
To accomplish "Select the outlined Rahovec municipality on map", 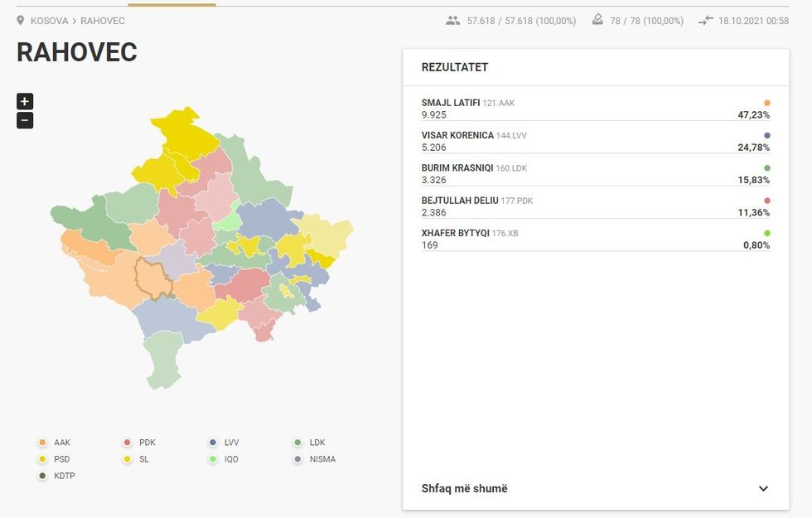I will [153, 278].
